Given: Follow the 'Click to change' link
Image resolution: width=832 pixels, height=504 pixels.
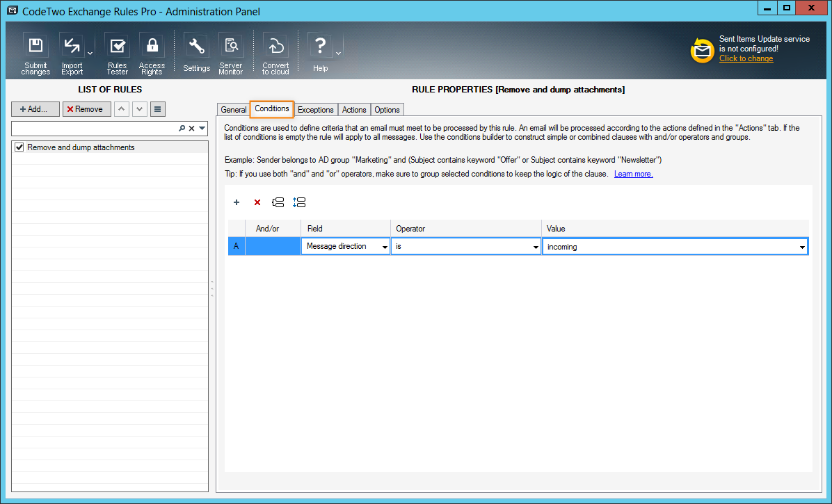Looking at the screenshot, I should 746,58.
